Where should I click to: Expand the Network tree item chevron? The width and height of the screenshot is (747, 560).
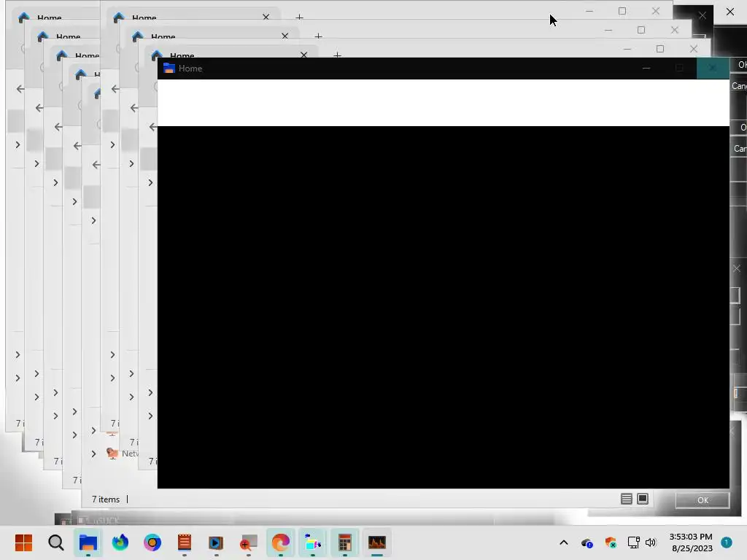(94, 454)
